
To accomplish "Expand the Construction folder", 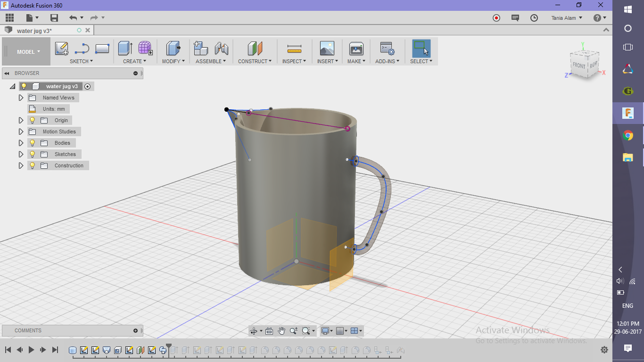I will 21,165.
